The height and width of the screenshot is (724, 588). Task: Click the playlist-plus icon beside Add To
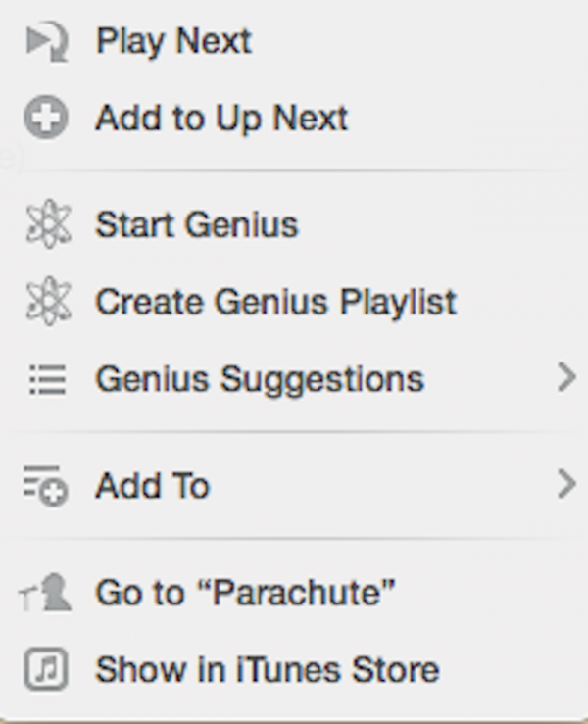pos(46,486)
